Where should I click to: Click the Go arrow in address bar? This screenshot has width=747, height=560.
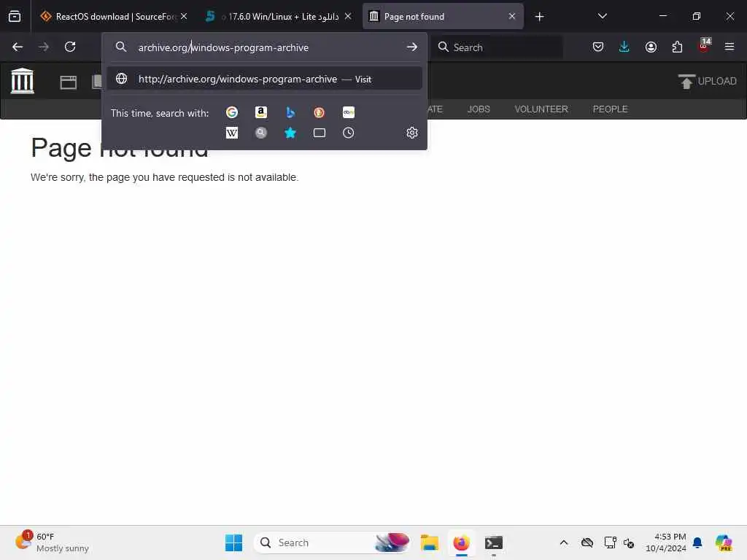click(412, 47)
